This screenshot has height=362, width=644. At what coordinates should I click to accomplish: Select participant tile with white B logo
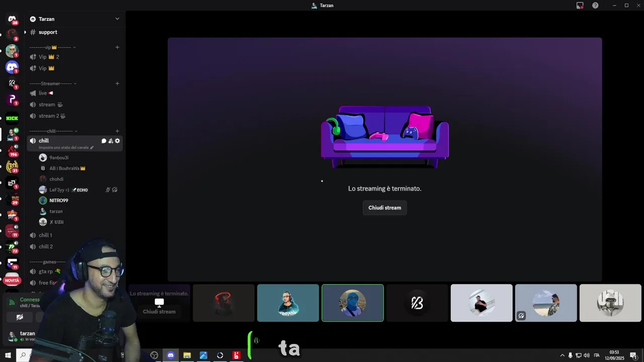click(417, 303)
